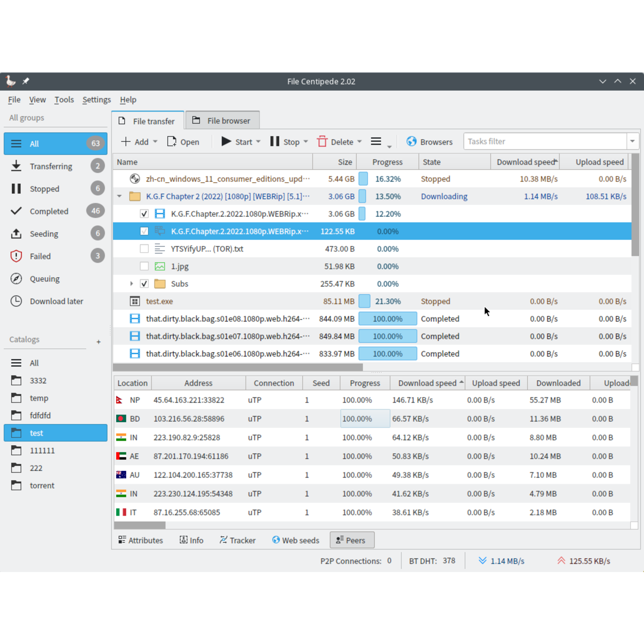Switch to the File browser tab

222,121
